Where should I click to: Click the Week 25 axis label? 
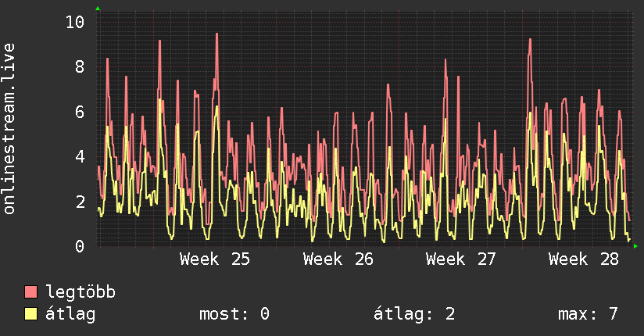click(215, 259)
